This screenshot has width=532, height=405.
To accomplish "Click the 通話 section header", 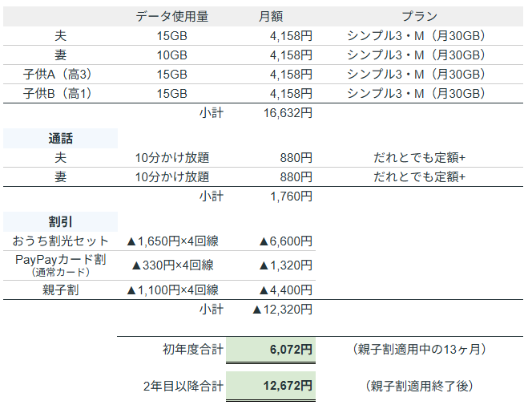I will click(61, 139).
